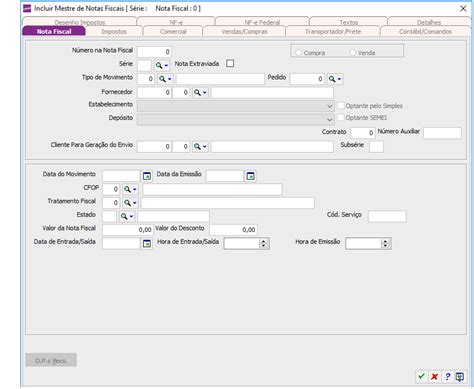The height and width of the screenshot is (389, 474).
Task: Close the Incluir Mestre de Notas Fiscais window
Action: 463,9
